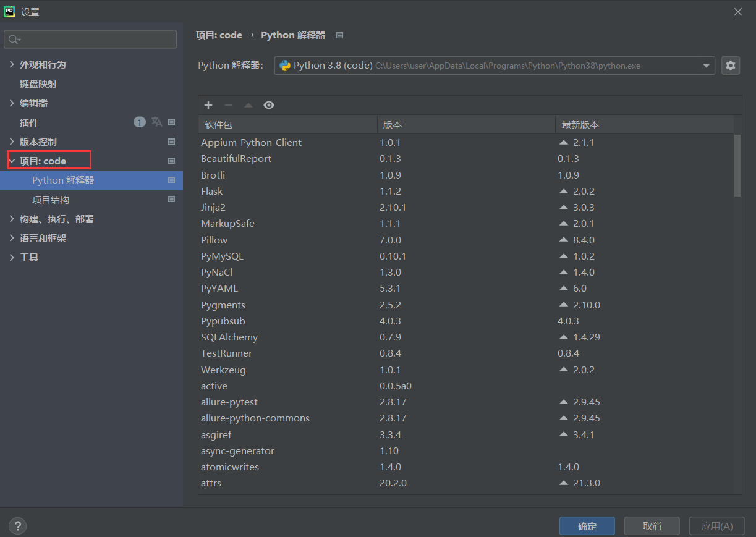756x537 pixels.
Task: Expand the 版本控制 section
Action: (12, 142)
